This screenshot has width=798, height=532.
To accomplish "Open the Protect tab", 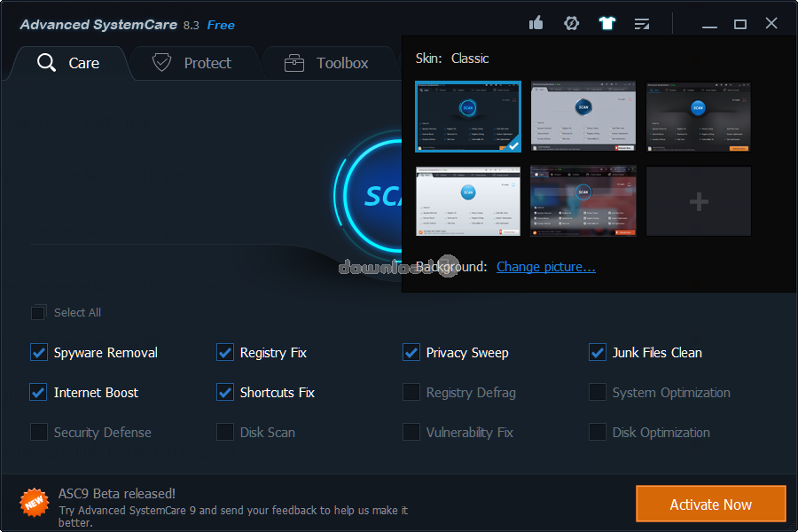I will pyautogui.click(x=192, y=63).
